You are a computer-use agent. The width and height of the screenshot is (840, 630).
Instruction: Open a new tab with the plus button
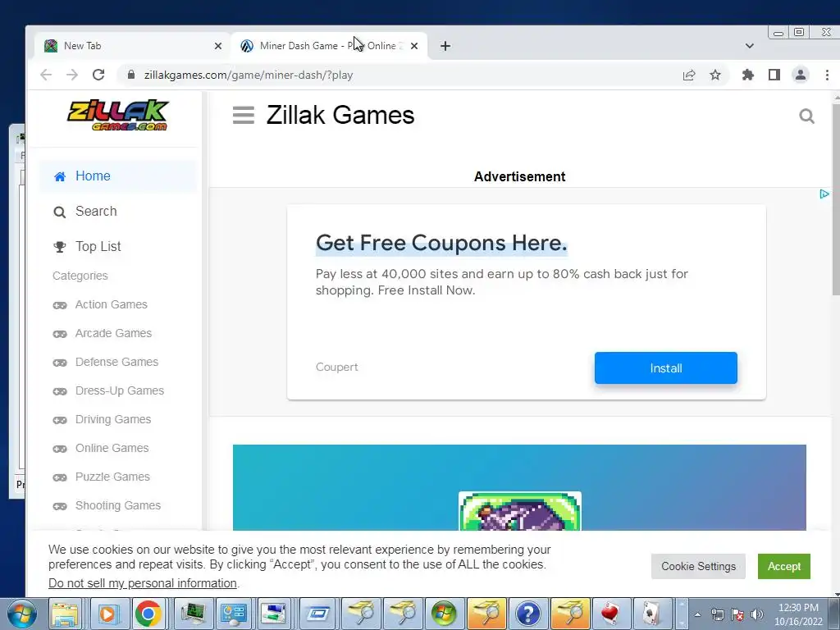(x=445, y=46)
